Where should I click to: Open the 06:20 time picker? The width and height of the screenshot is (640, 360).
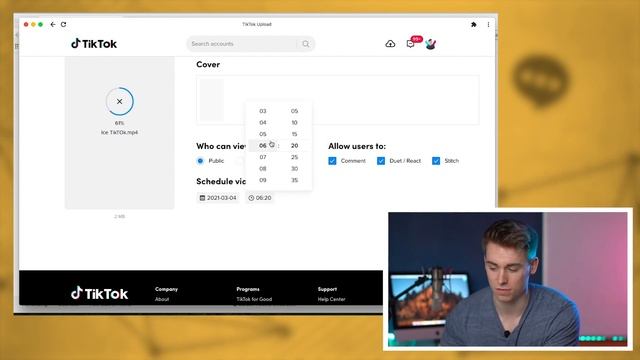click(x=260, y=198)
